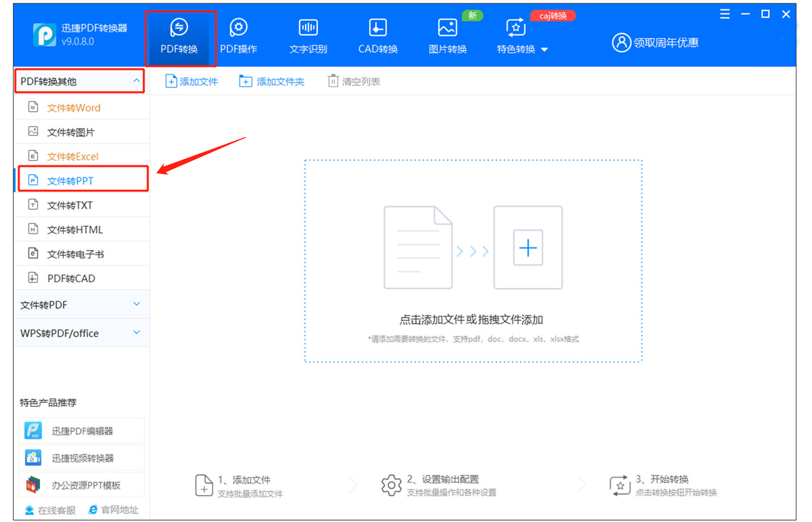
Task: Click the 迅捷PDF转换器 app logo
Action: click(x=44, y=35)
